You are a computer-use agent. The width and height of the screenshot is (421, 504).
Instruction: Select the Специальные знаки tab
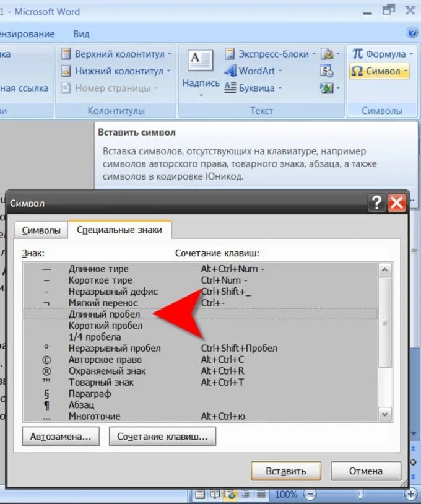click(x=119, y=230)
